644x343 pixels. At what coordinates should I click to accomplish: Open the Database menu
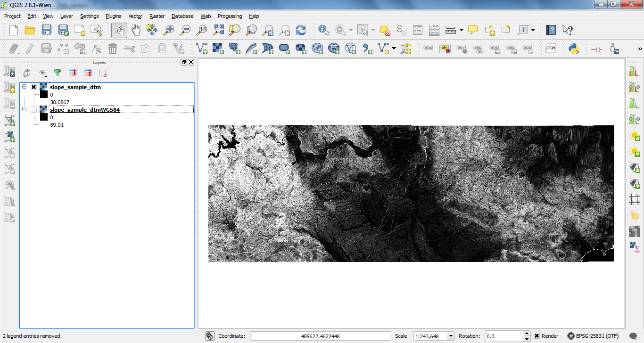click(182, 16)
